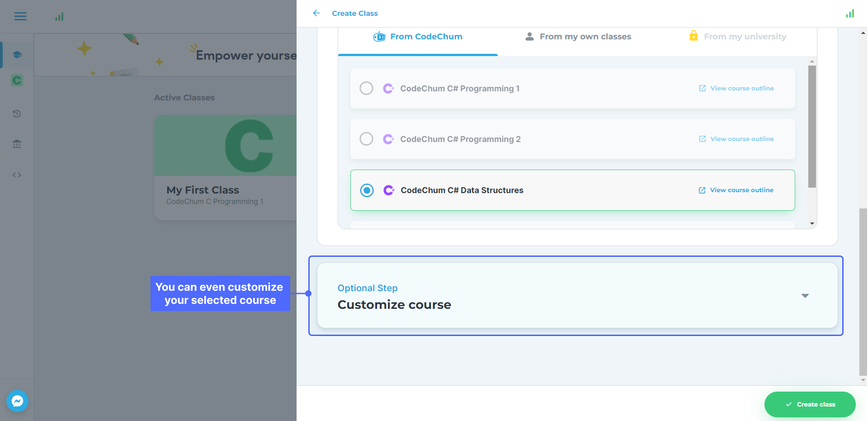Screen dimensions: 868x421
Task: Switch to From CodeChum tab
Action: (418, 37)
